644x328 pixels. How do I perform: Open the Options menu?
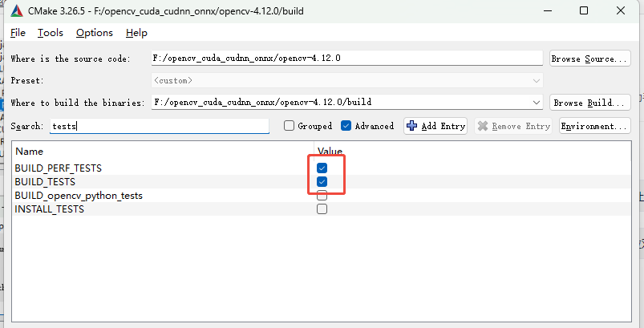pos(94,33)
